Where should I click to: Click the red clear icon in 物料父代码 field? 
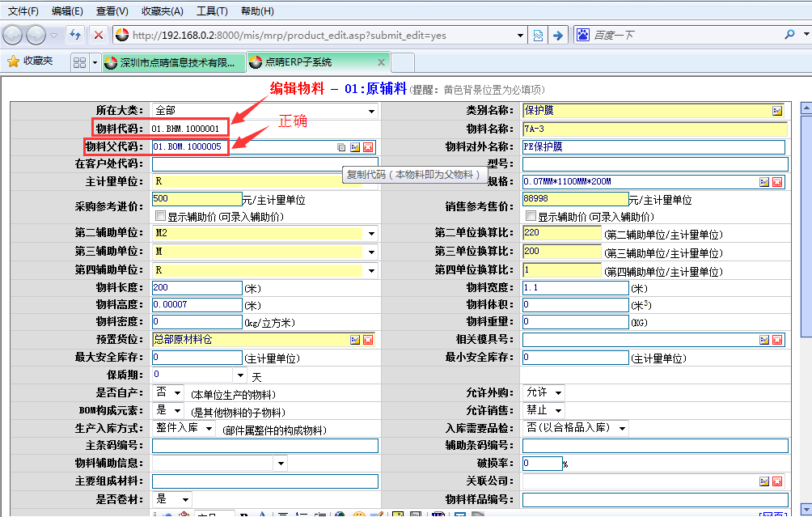click(368, 147)
